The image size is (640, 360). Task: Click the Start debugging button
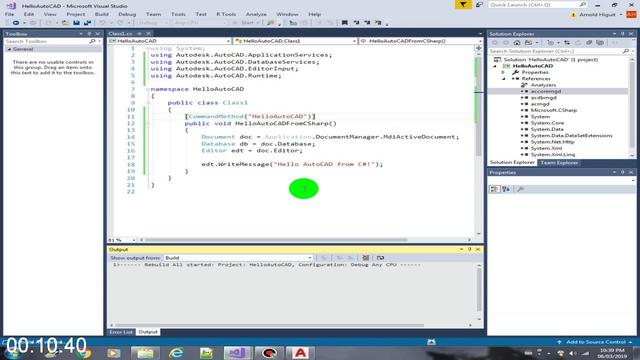pyautogui.click(x=247, y=23)
